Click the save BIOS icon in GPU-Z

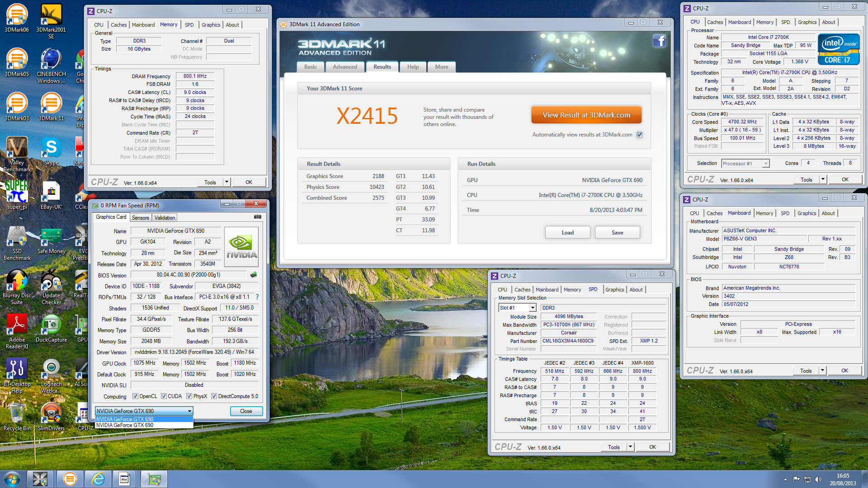254,275
